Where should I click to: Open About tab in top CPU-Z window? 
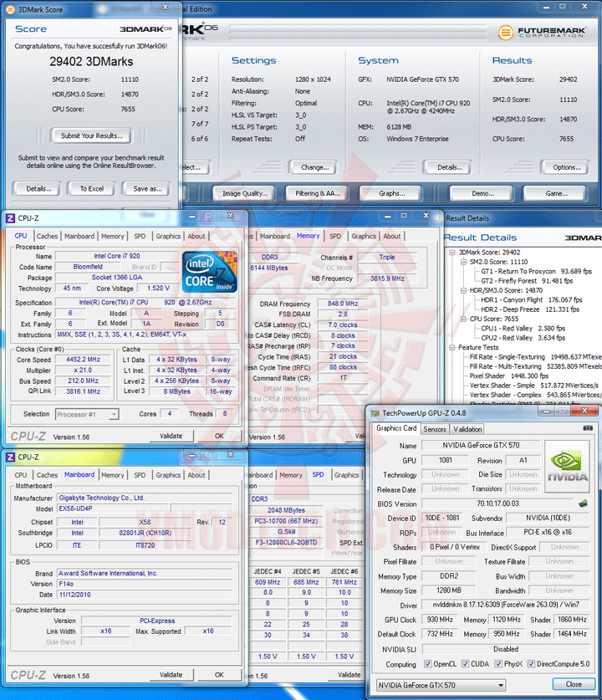coord(196,236)
